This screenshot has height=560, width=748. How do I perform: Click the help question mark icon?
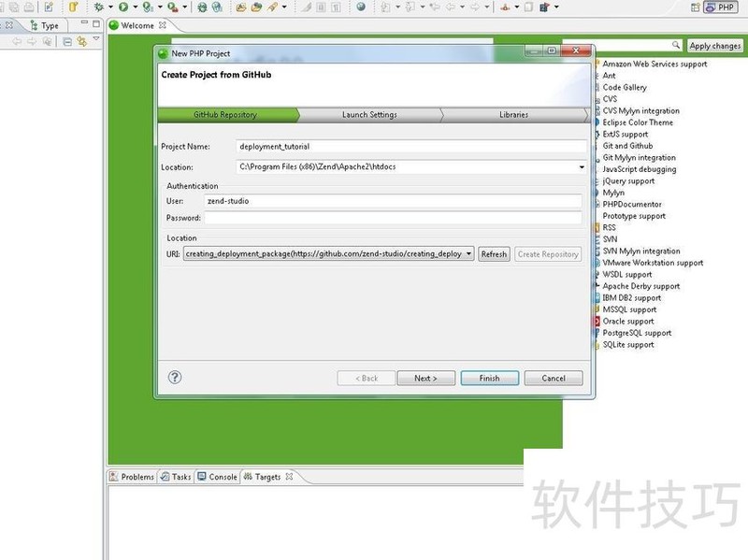click(175, 378)
